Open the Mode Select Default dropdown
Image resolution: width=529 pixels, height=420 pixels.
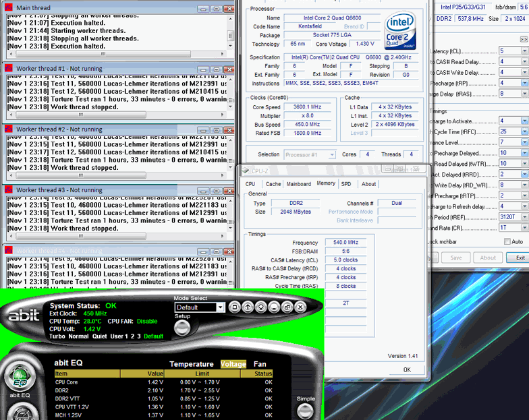[x=220, y=307]
